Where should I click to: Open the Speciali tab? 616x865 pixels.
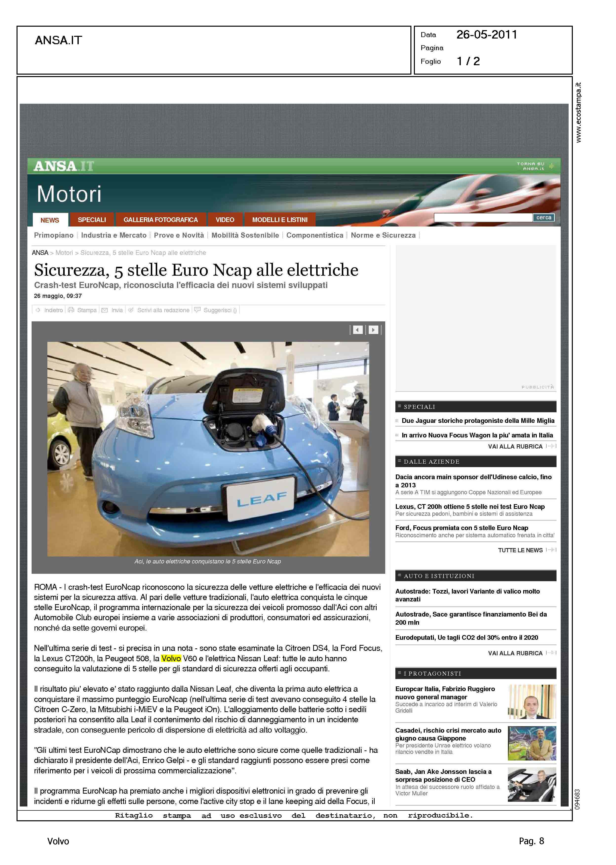click(92, 220)
